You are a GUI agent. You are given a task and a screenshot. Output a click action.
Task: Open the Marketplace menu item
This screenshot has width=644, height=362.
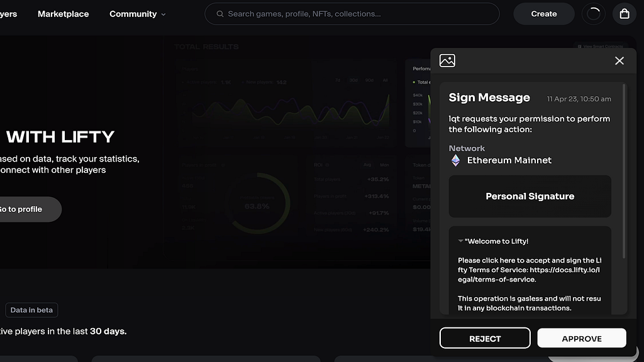[x=64, y=14]
